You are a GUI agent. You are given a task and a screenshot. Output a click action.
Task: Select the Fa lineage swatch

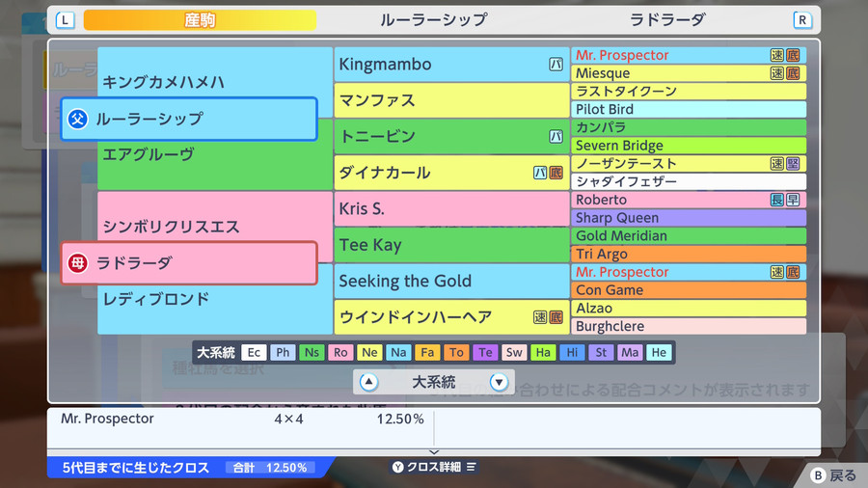pyautogui.click(x=427, y=352)
